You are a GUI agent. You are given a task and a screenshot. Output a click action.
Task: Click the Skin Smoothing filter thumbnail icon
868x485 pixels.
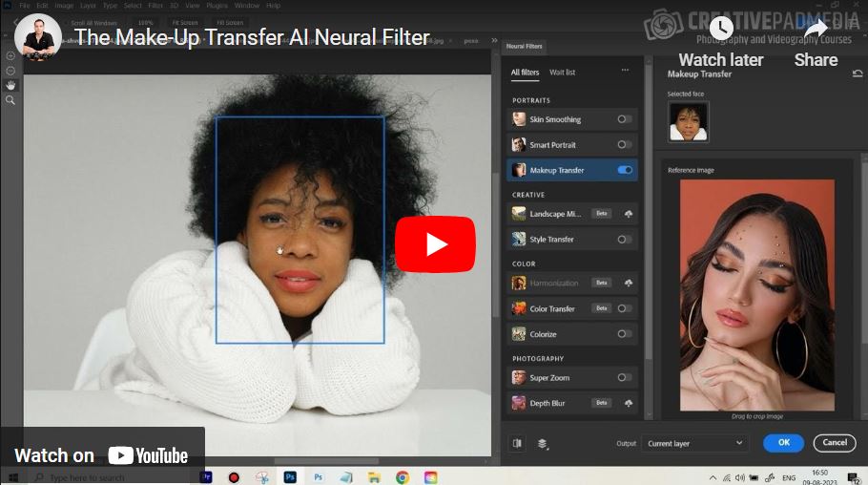(519, 119)
